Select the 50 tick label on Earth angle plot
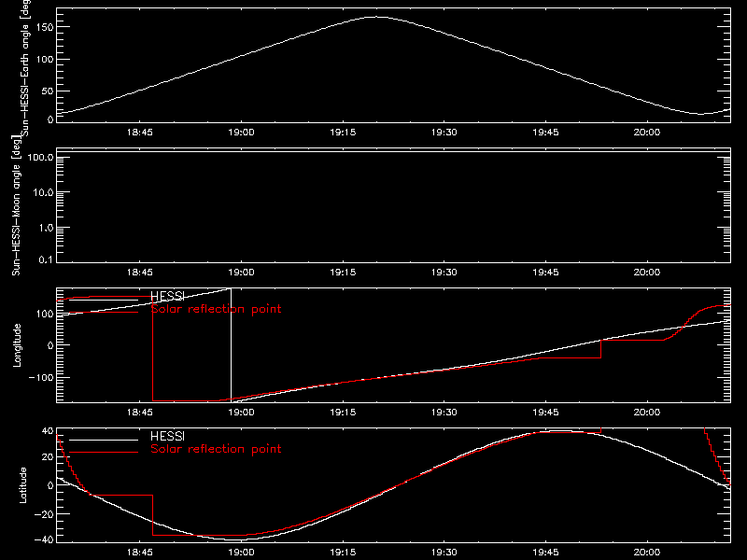747x560 pixels. (48, 91)
